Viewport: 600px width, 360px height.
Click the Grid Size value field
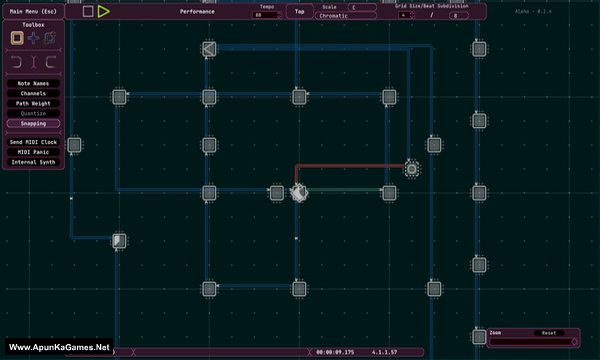coord(404,15)
